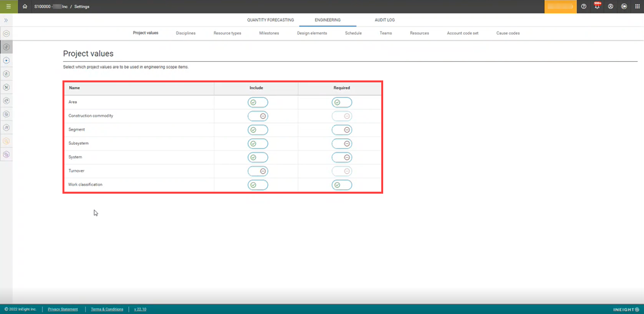Screen dimensions: 644x314
Task: Click the v 22.10 version link
Action: click(140, 309)
